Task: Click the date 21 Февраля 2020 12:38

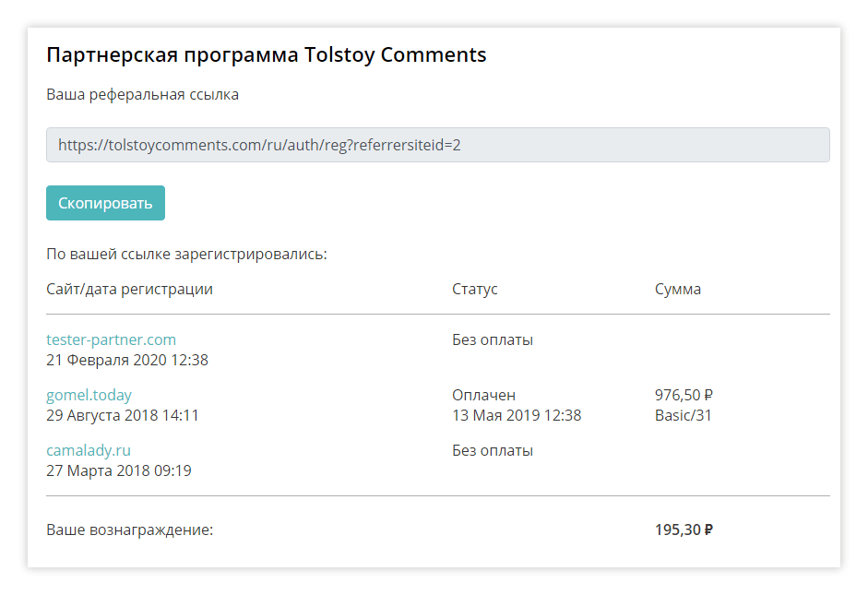Action: (x=127, y=361)
